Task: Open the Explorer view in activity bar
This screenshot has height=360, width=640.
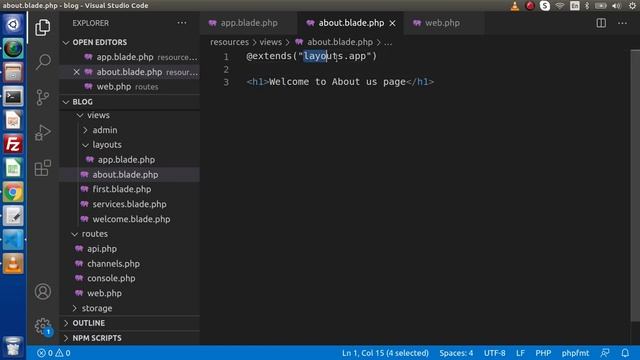Action: tap(42, 27)
